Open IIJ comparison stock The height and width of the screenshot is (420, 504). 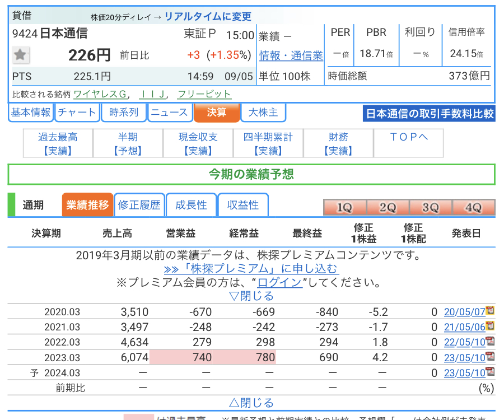coord(153,94)
